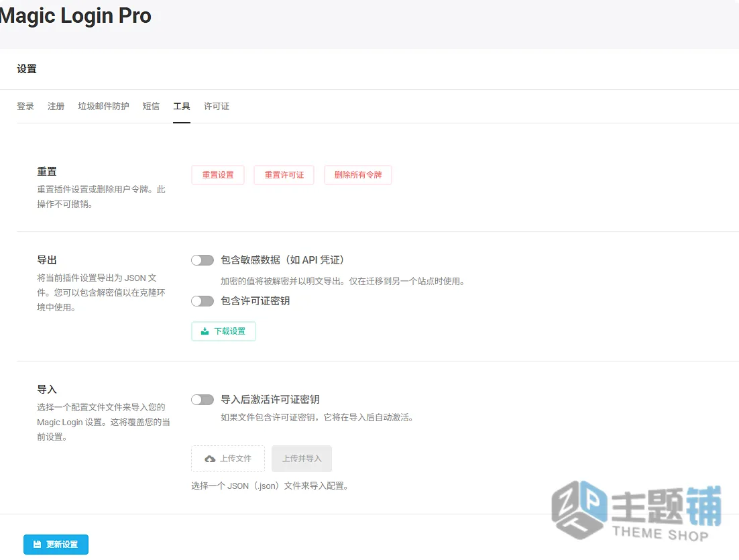739x560 pixels.
Task: Toggle 包含敏感数据 switch
Action: point(203,260)
